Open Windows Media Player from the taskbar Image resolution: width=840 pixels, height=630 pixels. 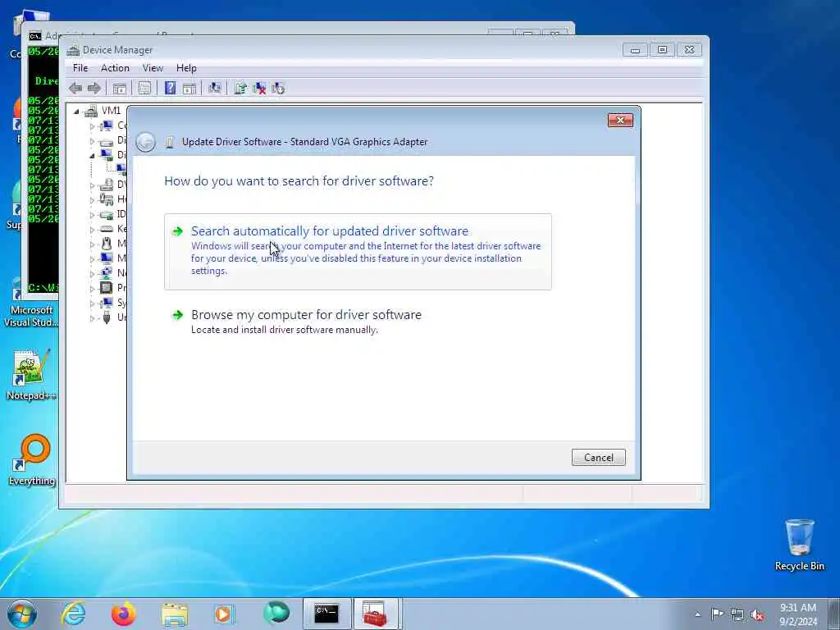225,614
